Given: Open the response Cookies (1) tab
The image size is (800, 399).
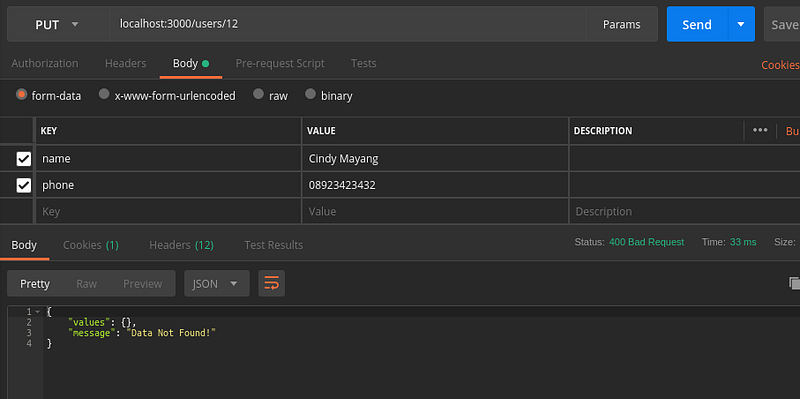Looking at the screenshot, I should tap(91, 245).
